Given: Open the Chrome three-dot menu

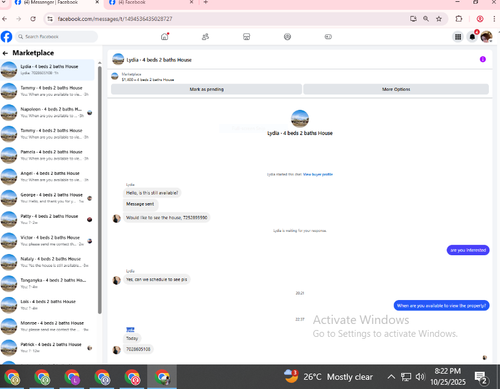Looking at the screenshot, I should click(x=494, y=19).
